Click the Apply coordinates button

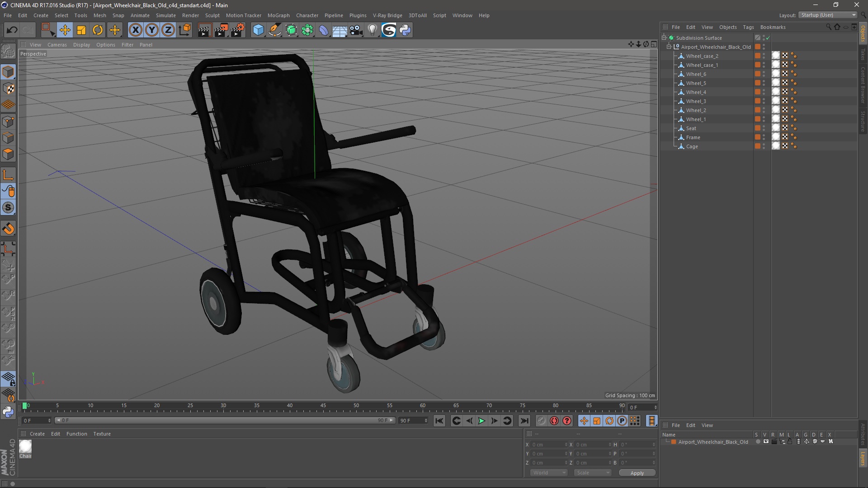637,473
